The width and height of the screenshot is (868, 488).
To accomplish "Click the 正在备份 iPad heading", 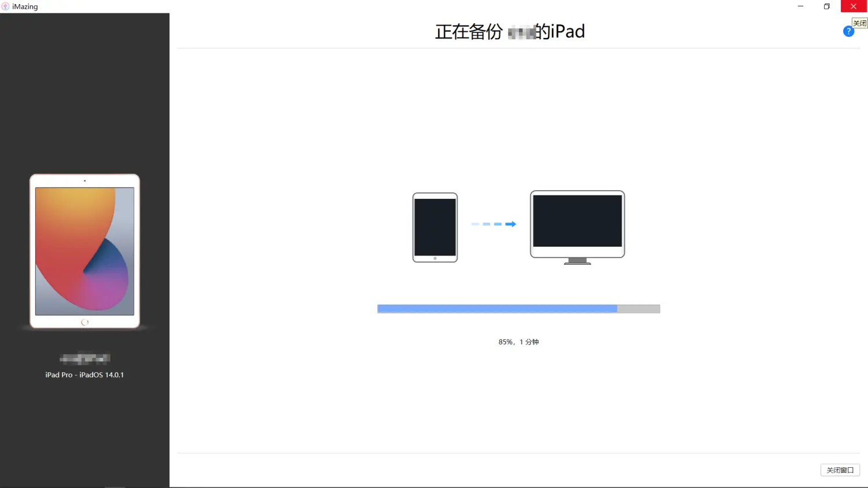I will tap(510, 31).
